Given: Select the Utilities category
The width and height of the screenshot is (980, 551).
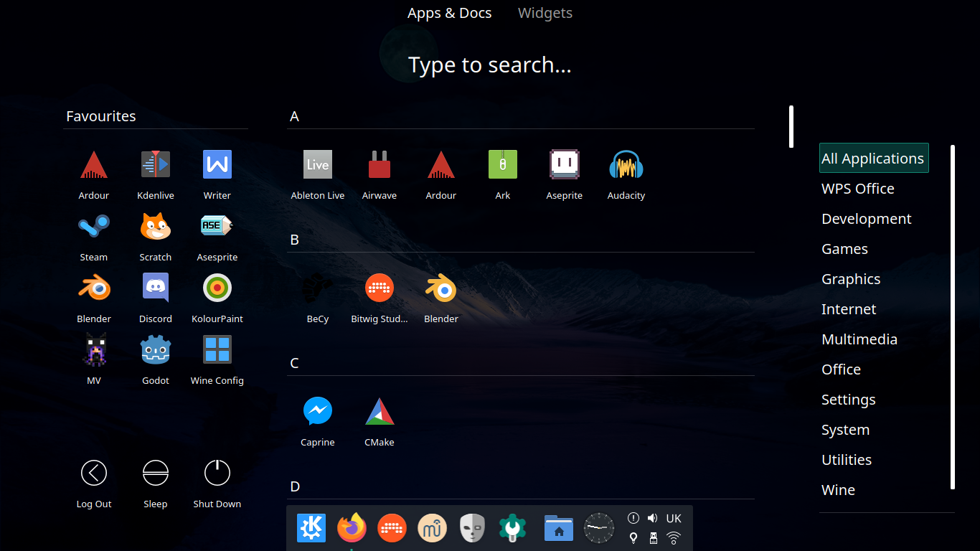Looking at the screenshot, I should tap(847, 460).
